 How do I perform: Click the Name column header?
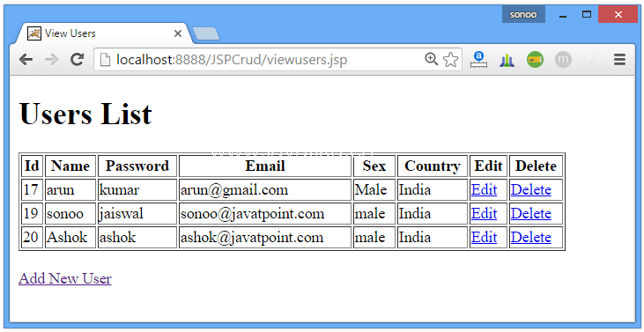click(70, 166)
